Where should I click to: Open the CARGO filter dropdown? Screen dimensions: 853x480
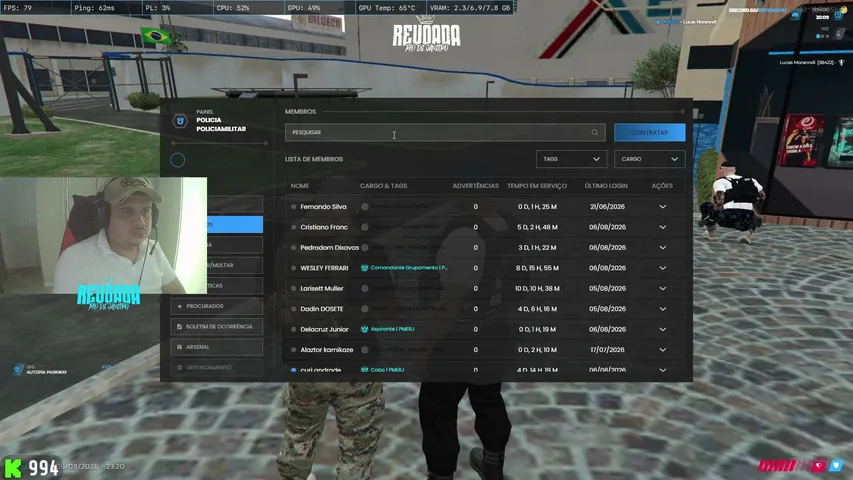650,159
